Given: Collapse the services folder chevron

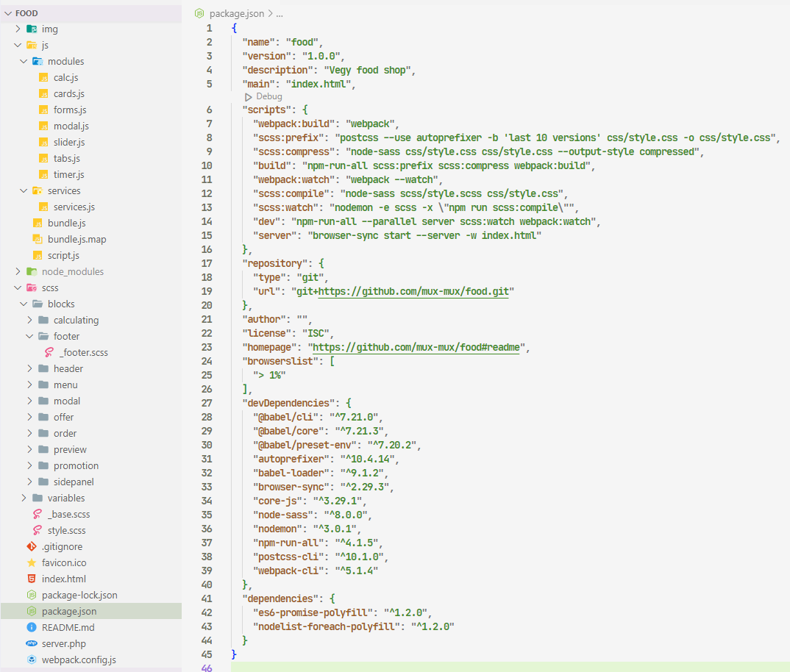Looking at the screenshot, I should (x=24, y=190).
